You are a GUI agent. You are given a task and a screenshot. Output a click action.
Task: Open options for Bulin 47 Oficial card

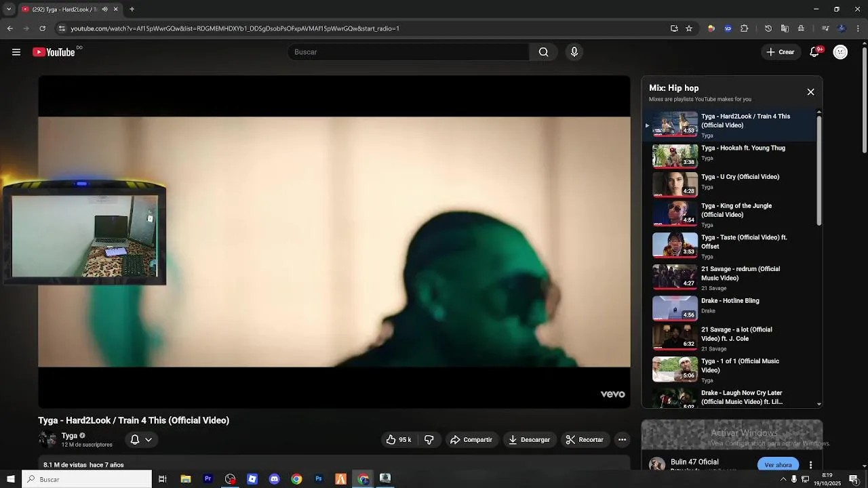click(x=810, y=465)
